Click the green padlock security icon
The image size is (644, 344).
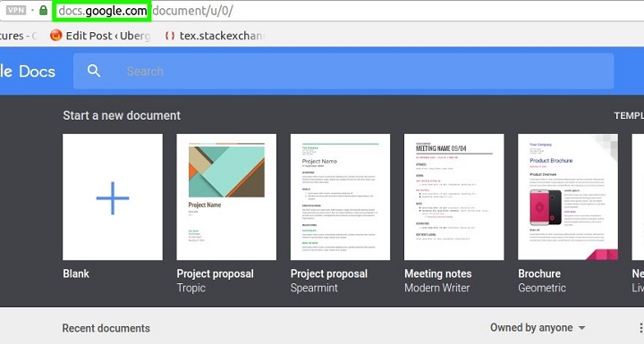[43, 10]
